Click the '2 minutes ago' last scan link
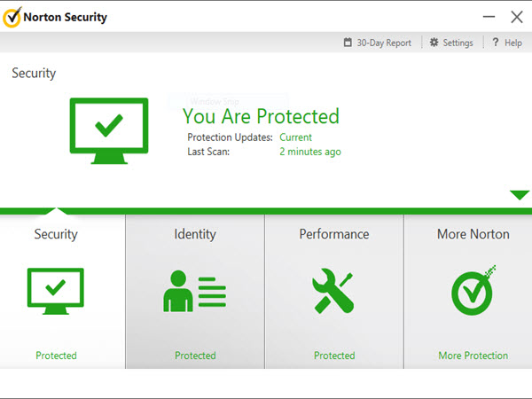The height and width of the screenshot is (399, 532). click(x=310, y=152)
